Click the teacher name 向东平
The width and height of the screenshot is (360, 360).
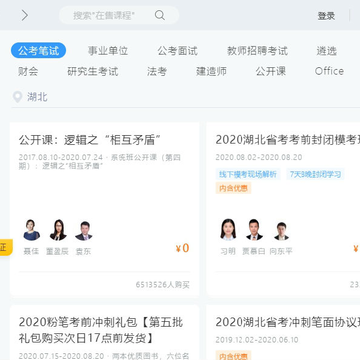point(281,251)
